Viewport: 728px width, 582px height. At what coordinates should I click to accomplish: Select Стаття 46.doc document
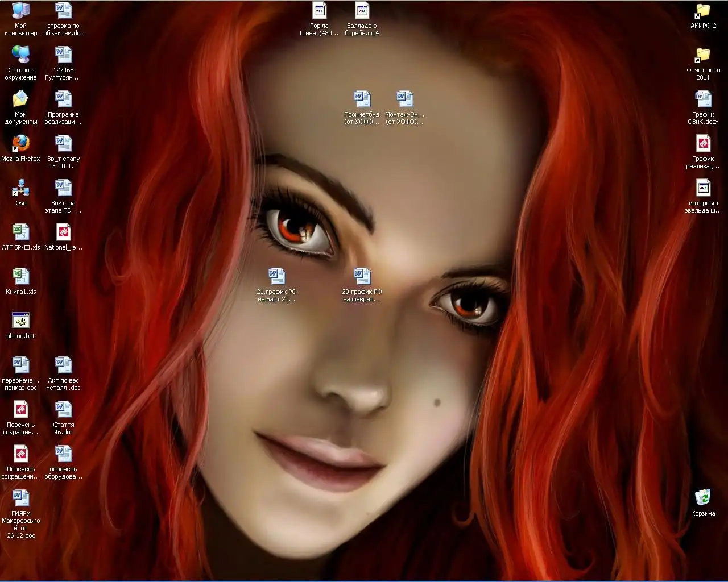point(63,418)
